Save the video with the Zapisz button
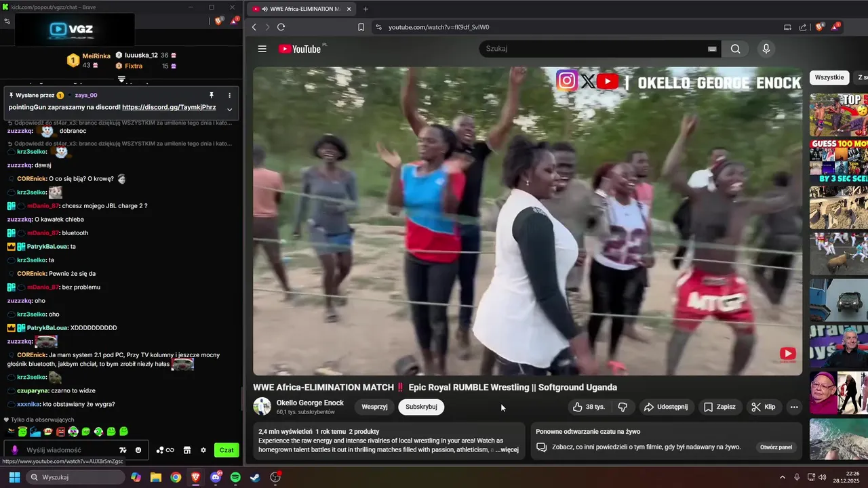This screenshot has width=868, height=488. tap(719, 407)
